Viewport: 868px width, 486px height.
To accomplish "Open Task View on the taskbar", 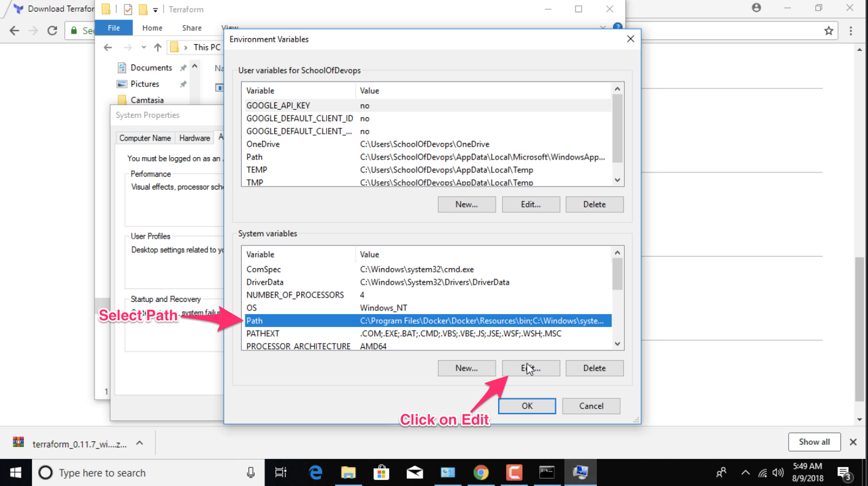I will (280, 472).
